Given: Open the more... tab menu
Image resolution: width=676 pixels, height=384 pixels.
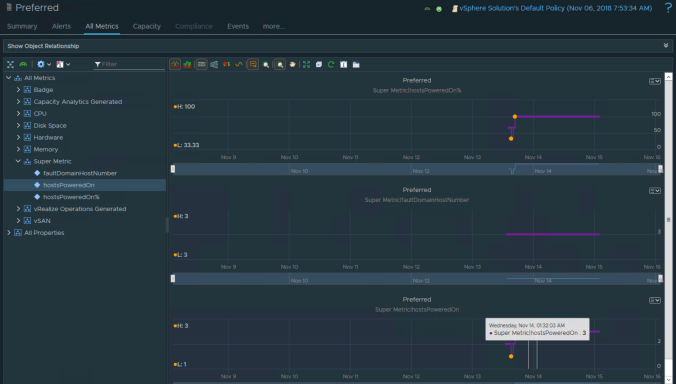Looking at the screenshot, I should [x=274, y=26].
